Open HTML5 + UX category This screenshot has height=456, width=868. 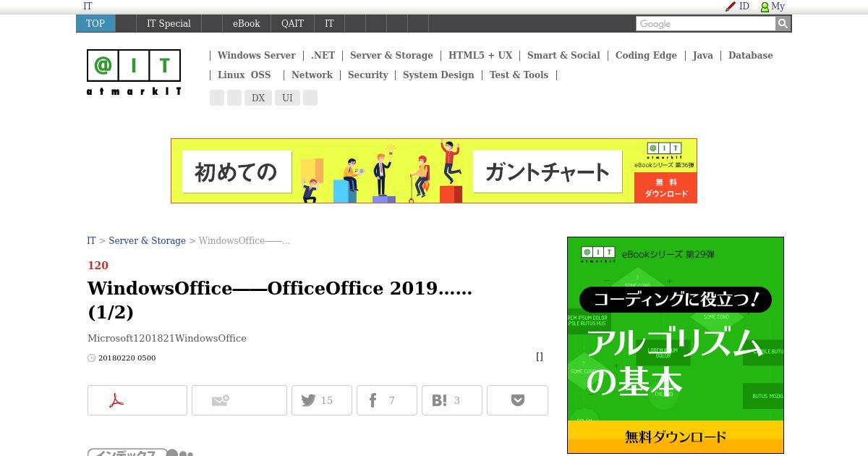tap(480, 55)
